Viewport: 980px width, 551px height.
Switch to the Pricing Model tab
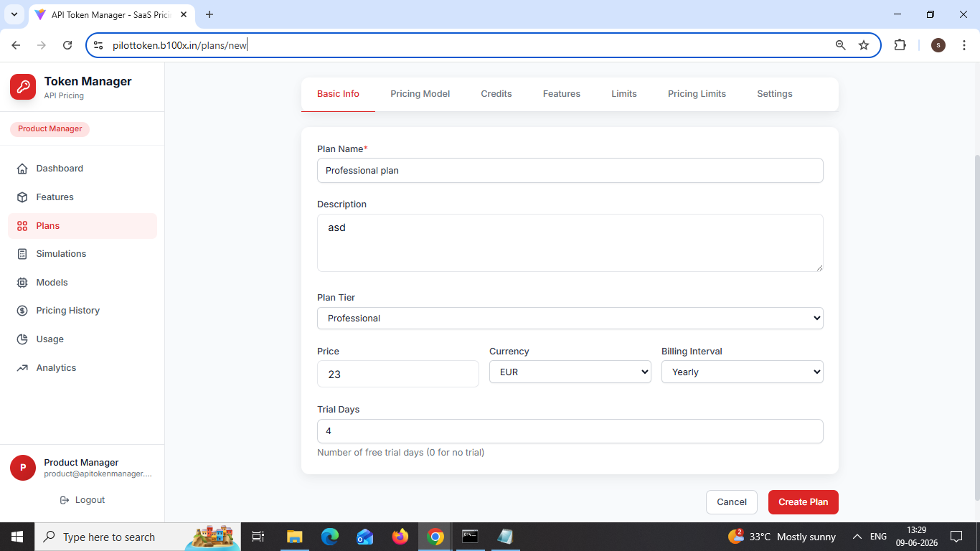pyautogui.click(x=420, y=94)
